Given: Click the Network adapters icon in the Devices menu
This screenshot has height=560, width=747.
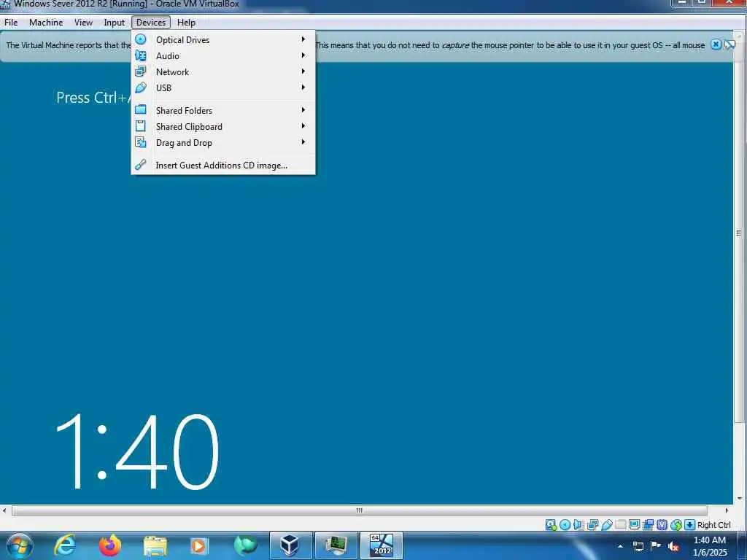Looking at the screenshot, I should pos(141,71).
